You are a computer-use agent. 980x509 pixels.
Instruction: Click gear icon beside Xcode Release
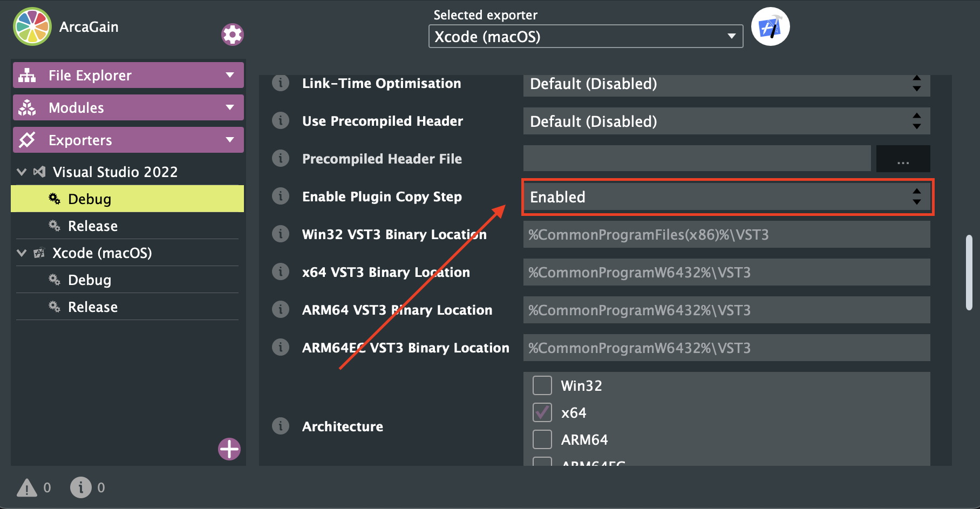coord(55,307)
